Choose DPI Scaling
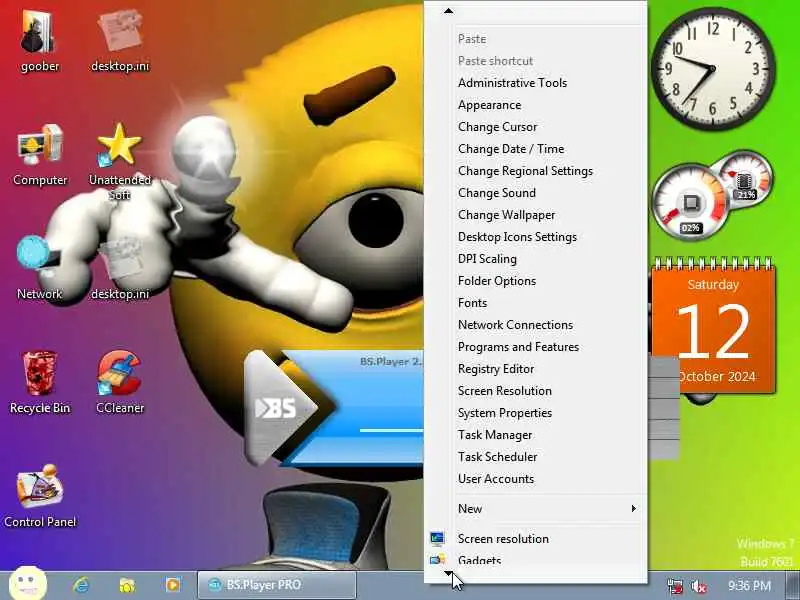This screenshot has width=800, height=600. [x=487, y=259]
